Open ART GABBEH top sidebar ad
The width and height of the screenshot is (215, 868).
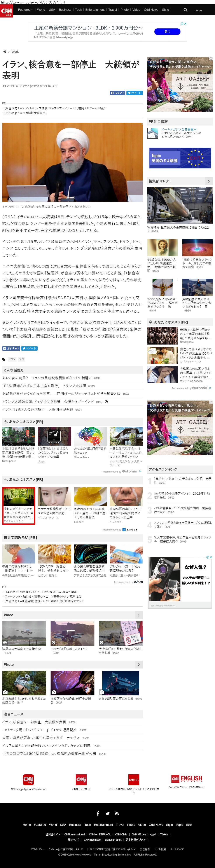180,84
